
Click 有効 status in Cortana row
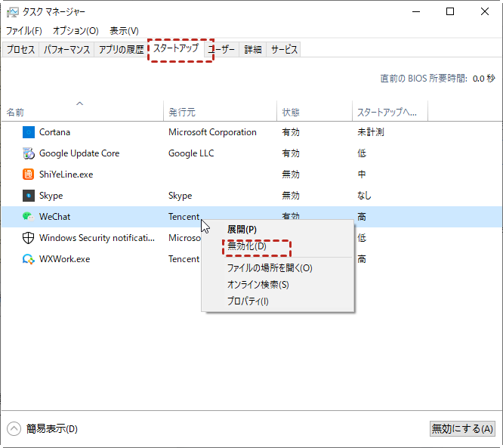click(291, 132)
